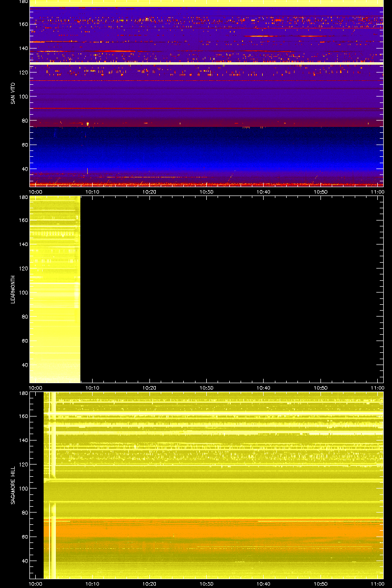
Task: Click the 120 frequency tick on Learmonth
Action: (23, 268)
